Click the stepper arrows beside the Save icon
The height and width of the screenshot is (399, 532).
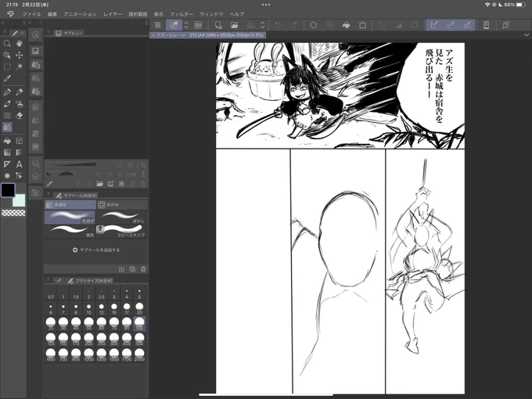pyautogui.click(x=263, y=25)
